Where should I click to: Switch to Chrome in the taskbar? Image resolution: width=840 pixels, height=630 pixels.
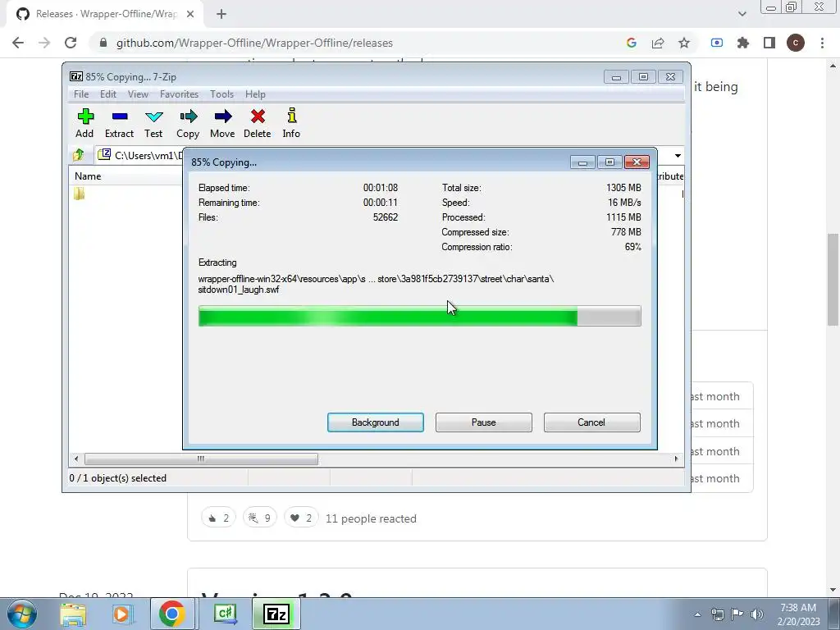click(x=172, y=614)
